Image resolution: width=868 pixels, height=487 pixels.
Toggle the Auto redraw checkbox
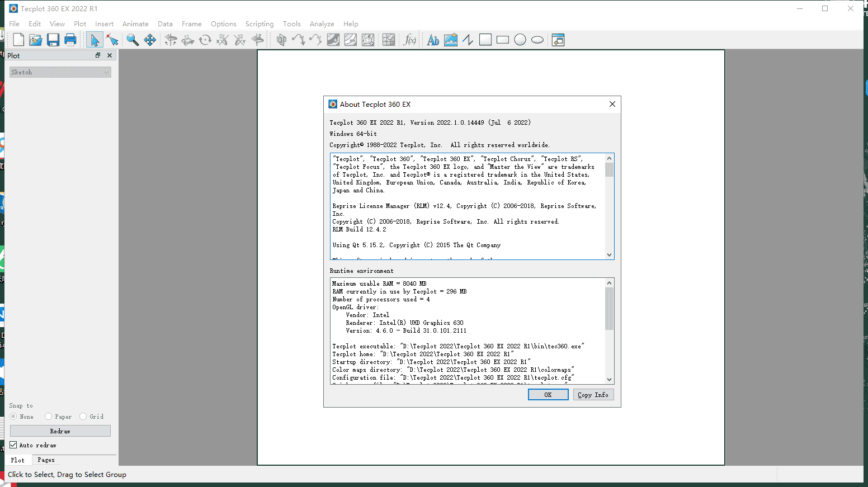(x=13, y=445)
